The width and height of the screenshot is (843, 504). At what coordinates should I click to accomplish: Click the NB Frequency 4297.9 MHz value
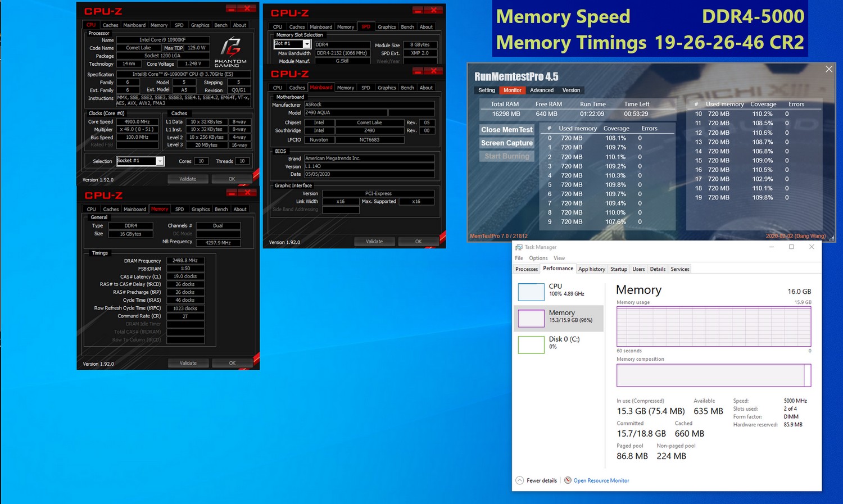218,243
